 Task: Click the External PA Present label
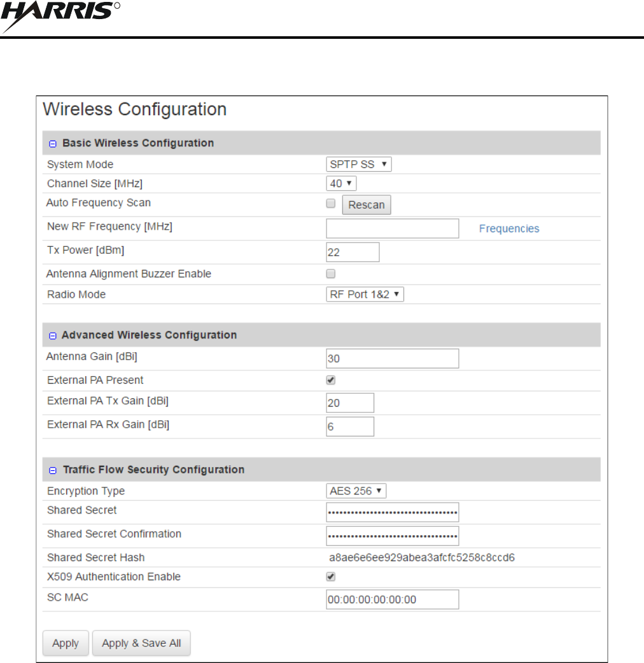click(95, 380)
